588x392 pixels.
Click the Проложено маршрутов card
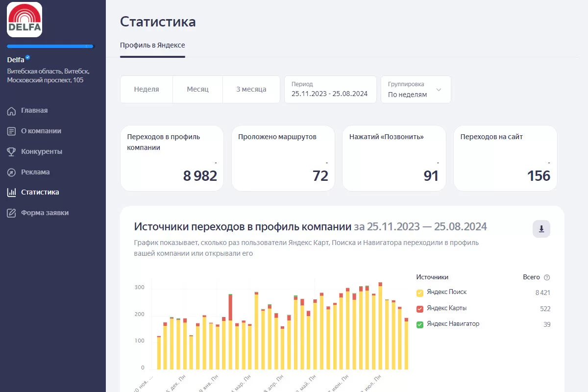click(283, 158)
